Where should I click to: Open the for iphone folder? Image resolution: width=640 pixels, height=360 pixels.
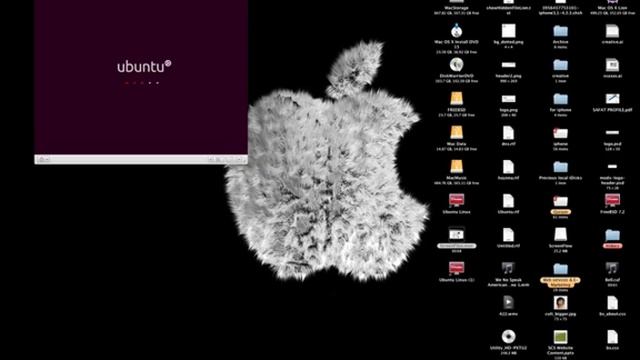(x=560, y=99)
